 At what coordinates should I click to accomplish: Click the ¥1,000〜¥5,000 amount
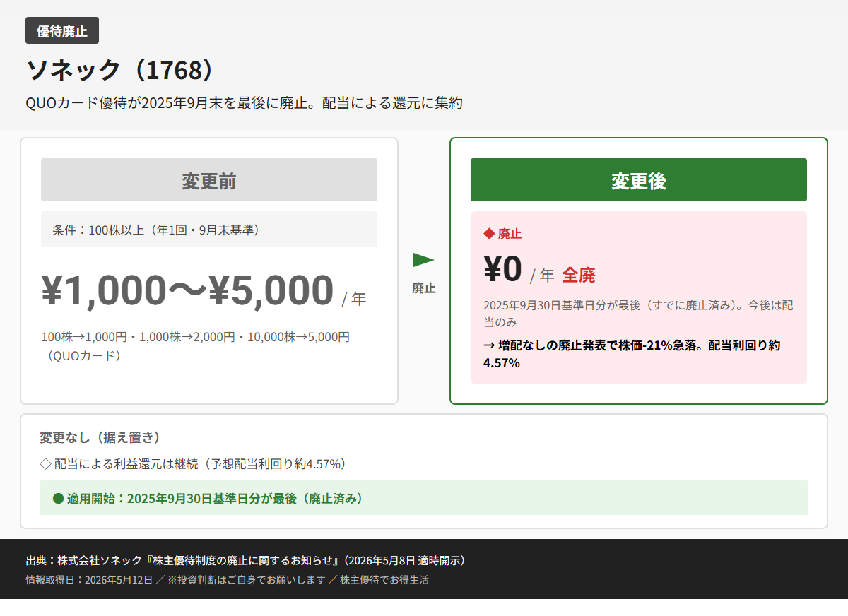click(187, 290)
